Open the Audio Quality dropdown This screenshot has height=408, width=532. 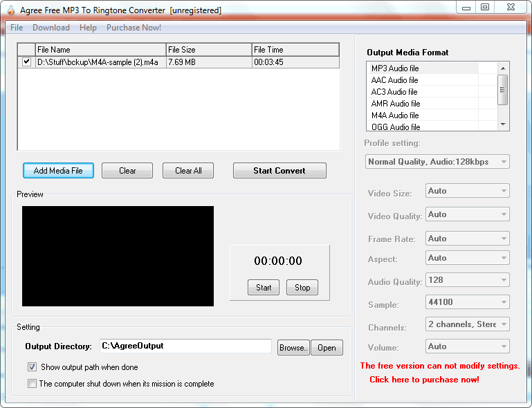[x=468, y=280]
